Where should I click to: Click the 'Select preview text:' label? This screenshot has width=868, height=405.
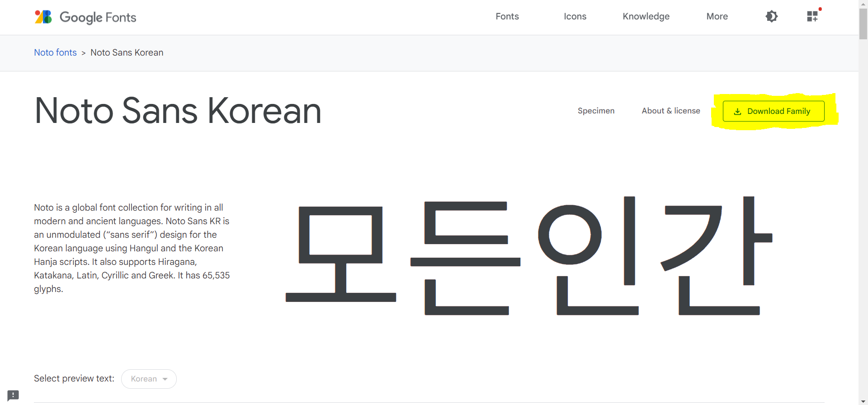(74, 378)
